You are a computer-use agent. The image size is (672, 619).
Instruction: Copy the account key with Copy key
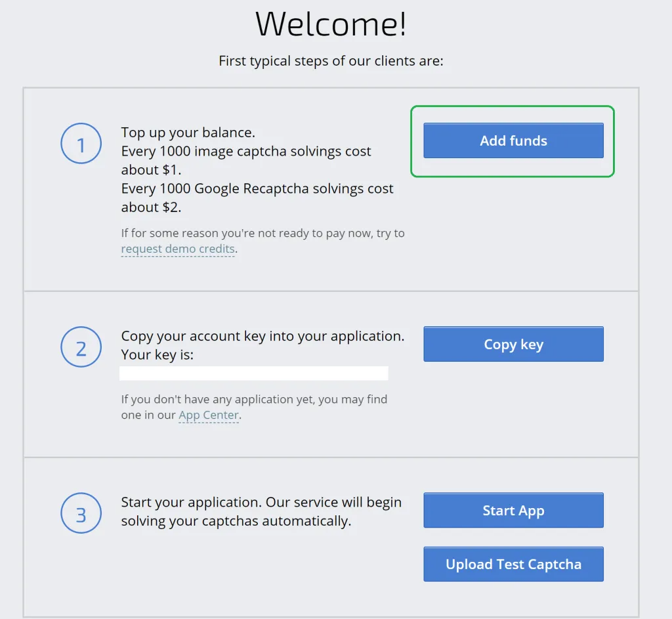point(513,344)
